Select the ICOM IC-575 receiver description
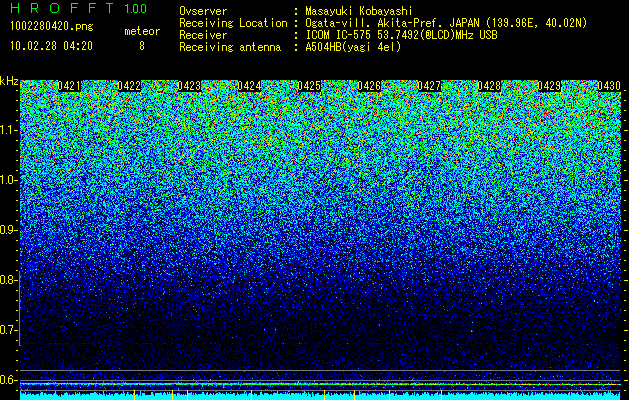Screen dimensions: 629x400 pyautogui.click(x=401, y=35)
